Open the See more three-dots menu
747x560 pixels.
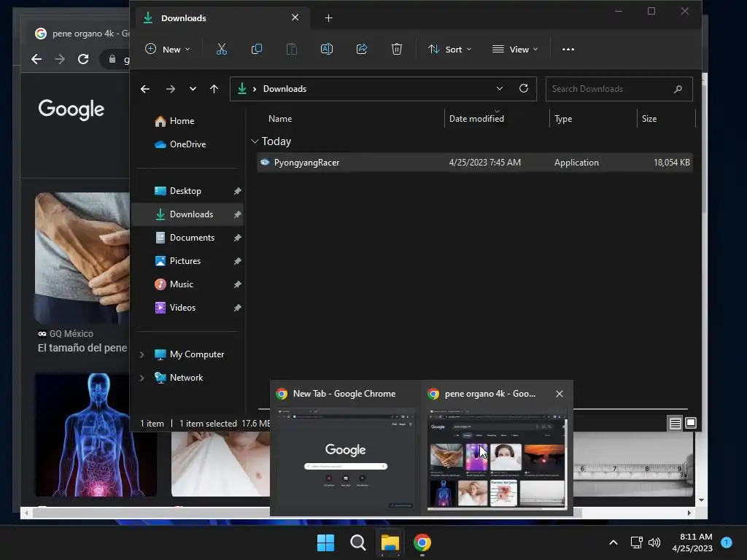tap(568, 49)
